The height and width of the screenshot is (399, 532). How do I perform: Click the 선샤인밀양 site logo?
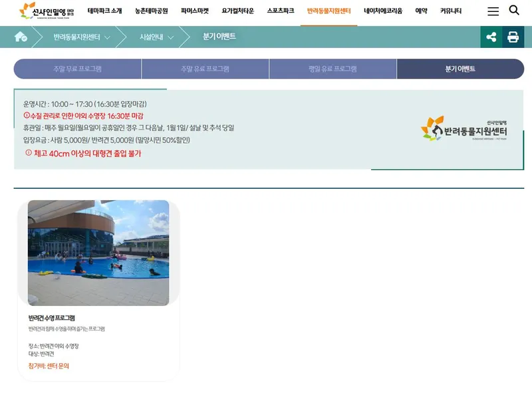click(47, 11)
